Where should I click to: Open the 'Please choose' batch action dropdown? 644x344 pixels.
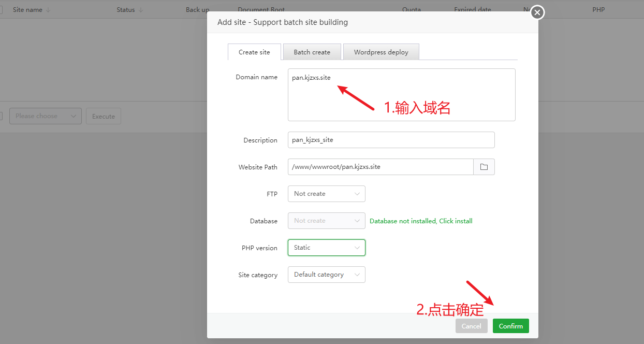click(46, 116)
